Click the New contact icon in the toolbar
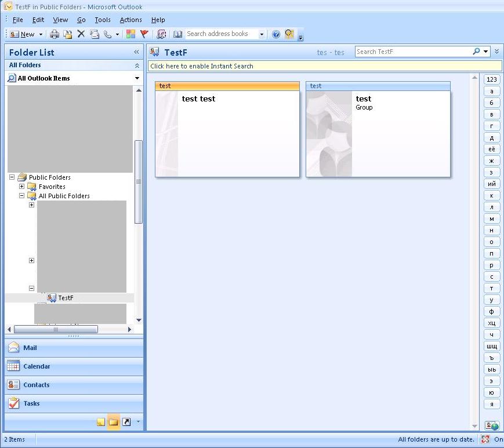The height and width of the screenshot is (448, 504). coord(14,34)
